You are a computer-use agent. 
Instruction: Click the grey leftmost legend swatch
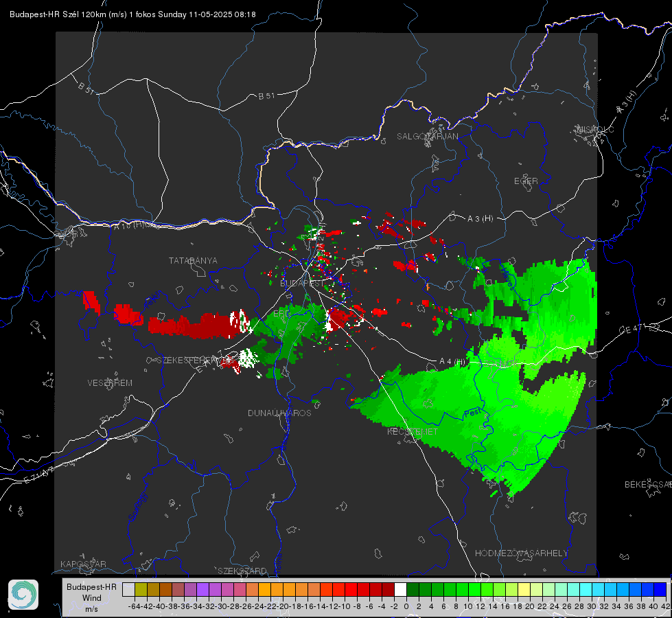[128, 590]
